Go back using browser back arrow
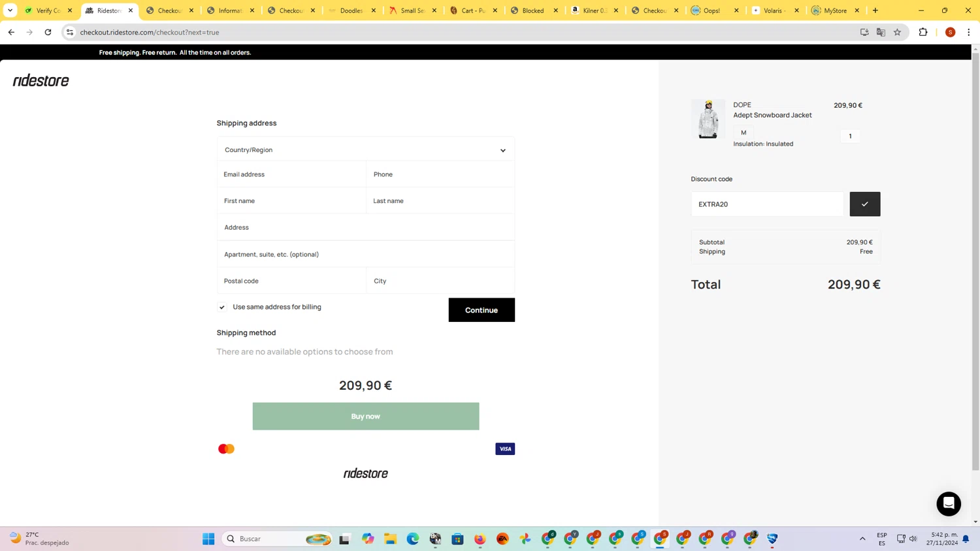Viewport: 980px width, 551px height. 11,32
